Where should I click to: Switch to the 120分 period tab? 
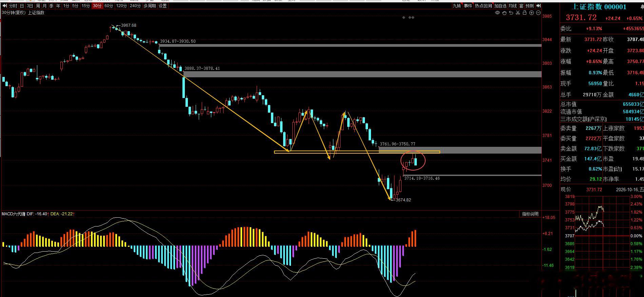click(121, 6)
